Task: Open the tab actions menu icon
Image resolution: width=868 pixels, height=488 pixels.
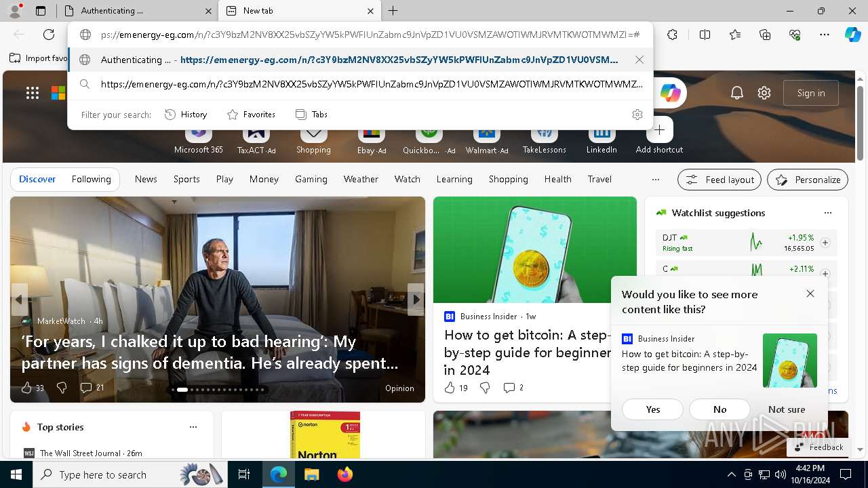Action: [x=41, y=11]
